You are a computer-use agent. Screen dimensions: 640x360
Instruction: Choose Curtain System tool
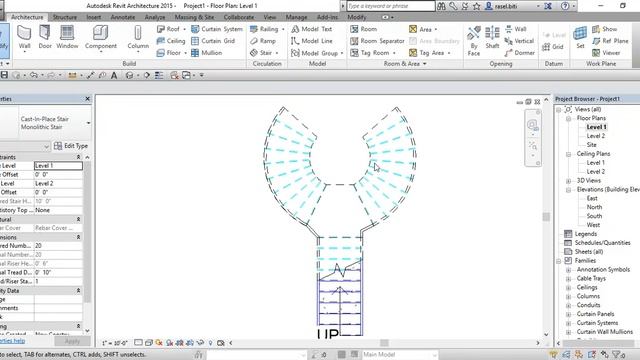click(217, 29)
